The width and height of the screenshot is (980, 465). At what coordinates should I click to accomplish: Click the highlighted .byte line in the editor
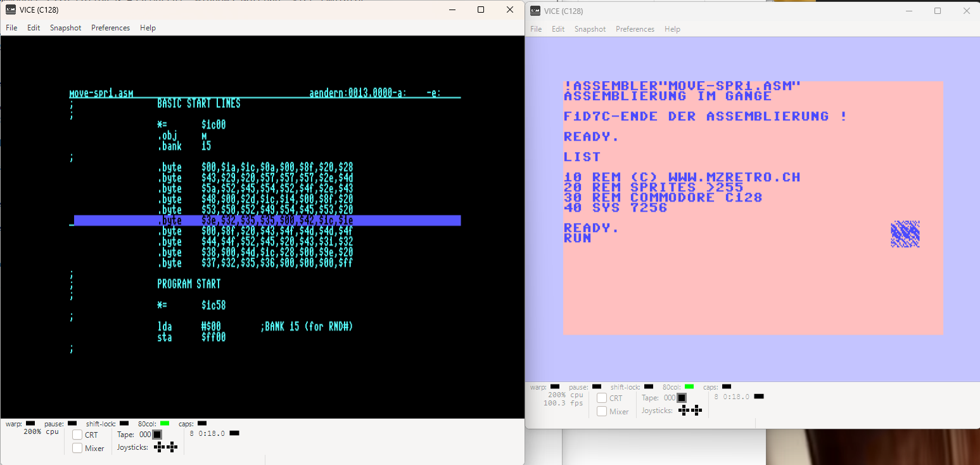tap(267, 220)
